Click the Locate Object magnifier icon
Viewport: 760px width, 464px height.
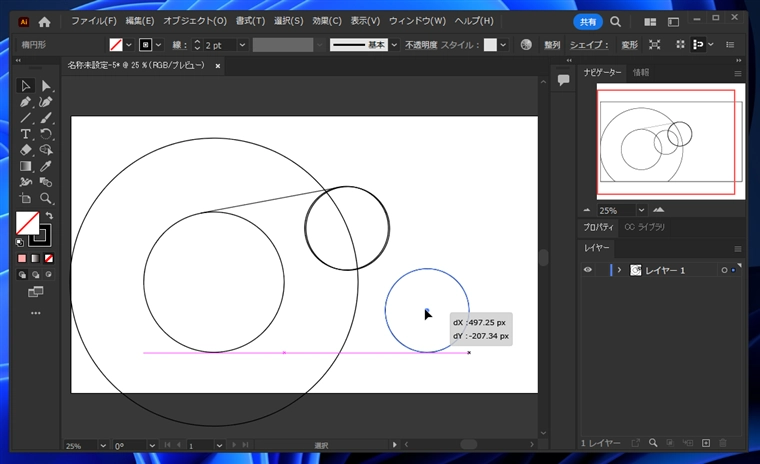click(653, 443)
